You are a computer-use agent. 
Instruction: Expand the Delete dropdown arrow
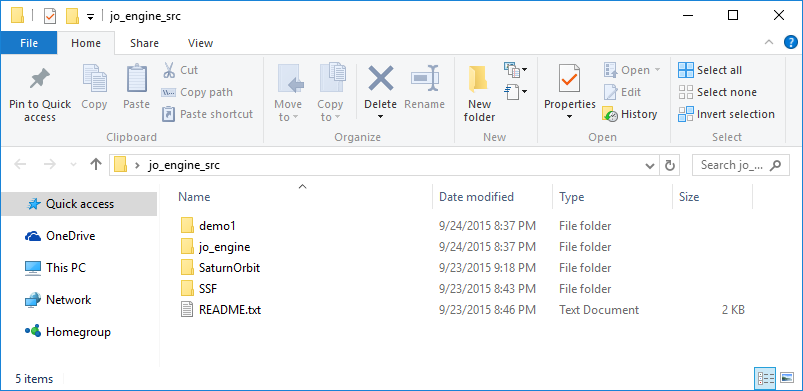pyautogui.click(x=381, y=117)
